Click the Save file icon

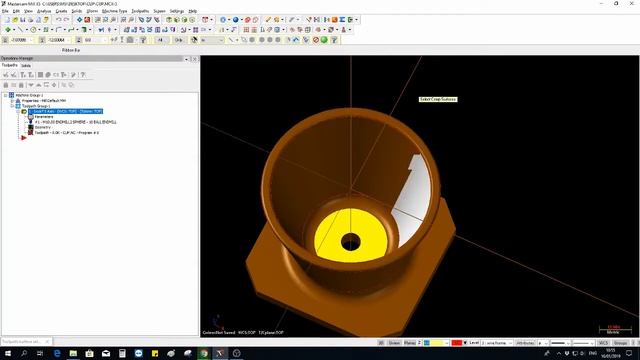[22, 20]
